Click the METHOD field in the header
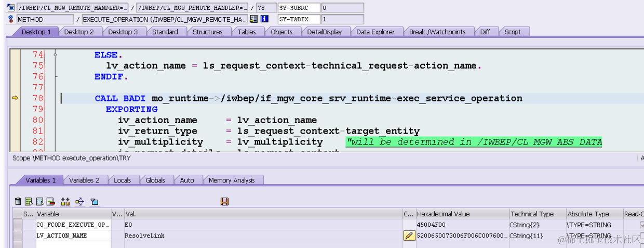The image size is (644, 248). tap(45, 19)
